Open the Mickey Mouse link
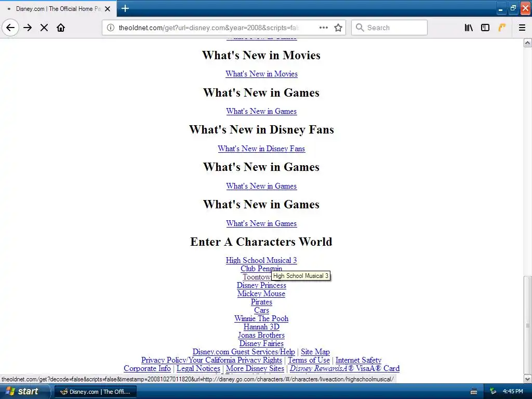This screenshot has height=399, width=532. 261,294
